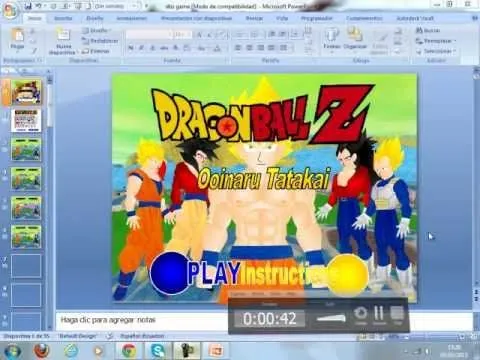Viewport: 480px width, 360px height.
Task: Click the spell check icon in status bar
Action: click(110, 336)
